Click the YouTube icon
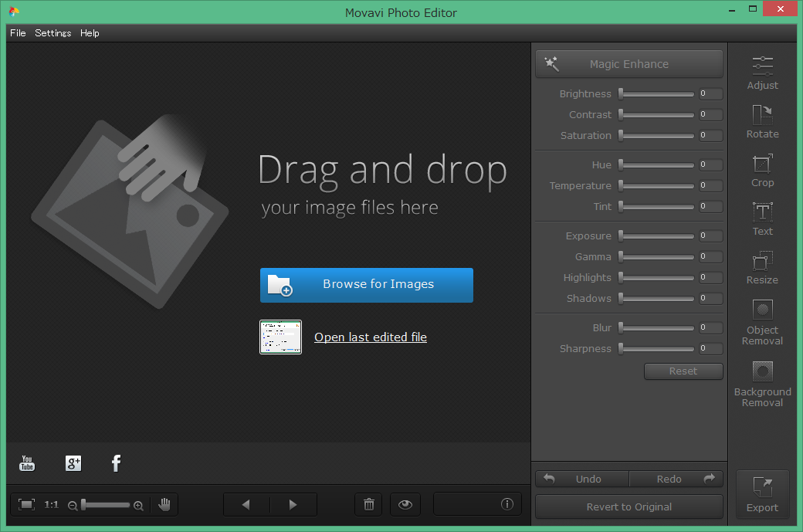Viewport: 803px width, 532px height. pos(27,463)
